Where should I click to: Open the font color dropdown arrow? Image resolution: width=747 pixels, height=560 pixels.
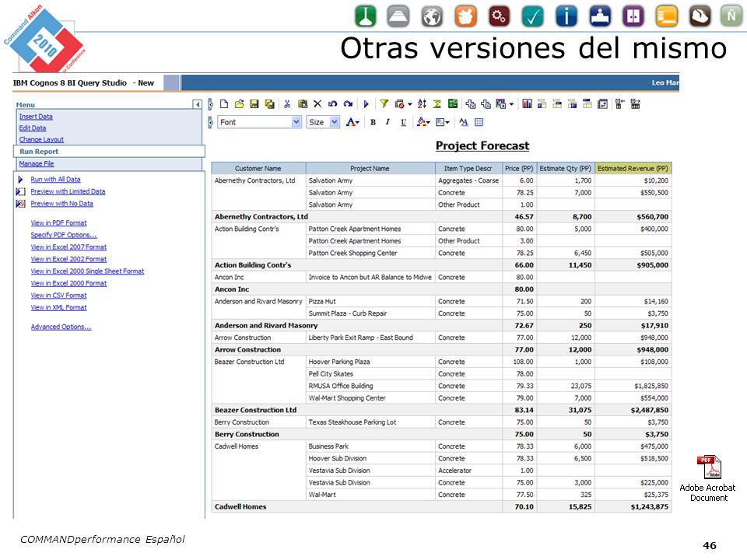(357, 123)
